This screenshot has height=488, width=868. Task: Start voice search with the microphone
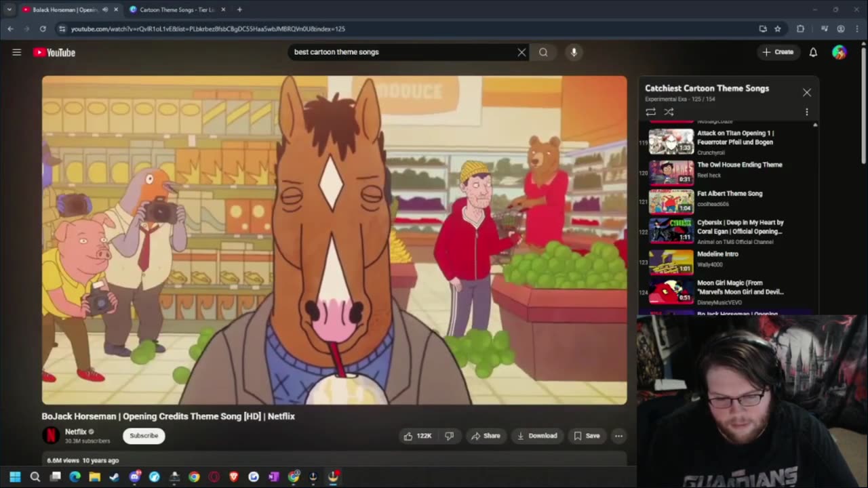574,52
